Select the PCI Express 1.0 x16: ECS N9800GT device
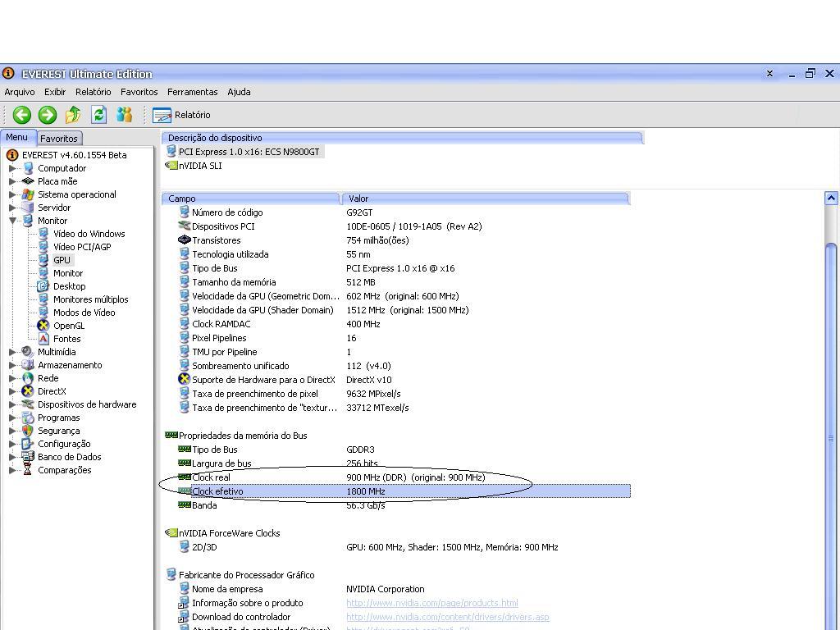Screen dimensions: 840x630 pyautogui.click(x=249, y=152)
